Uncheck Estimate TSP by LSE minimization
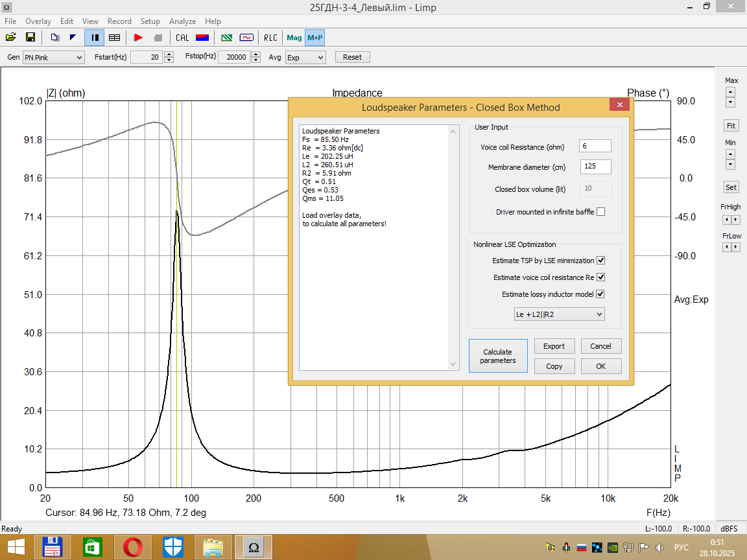 pyautogui.click(x=600, y=261)
